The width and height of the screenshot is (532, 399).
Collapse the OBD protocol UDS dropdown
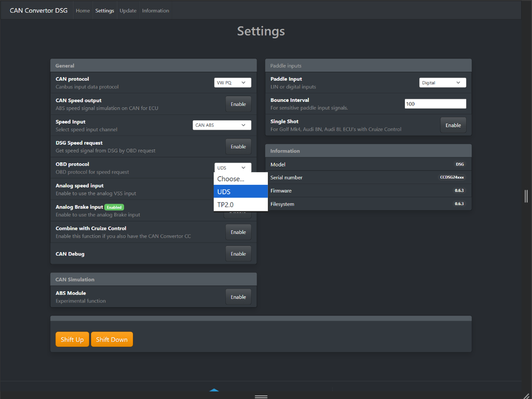232,168
